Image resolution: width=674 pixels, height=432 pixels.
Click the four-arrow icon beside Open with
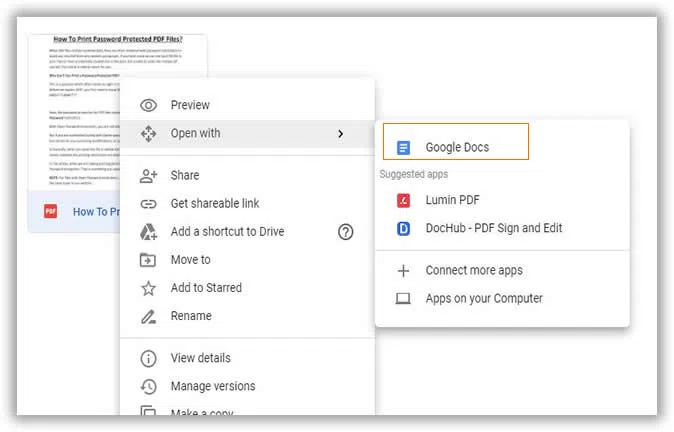pyautogui.click(x=148, y=134)
